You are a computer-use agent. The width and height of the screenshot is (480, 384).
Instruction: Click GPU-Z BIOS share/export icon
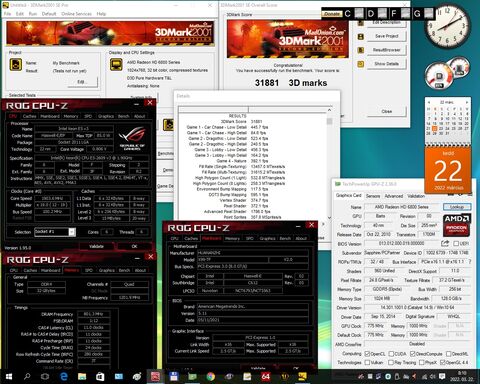(445, 243)
